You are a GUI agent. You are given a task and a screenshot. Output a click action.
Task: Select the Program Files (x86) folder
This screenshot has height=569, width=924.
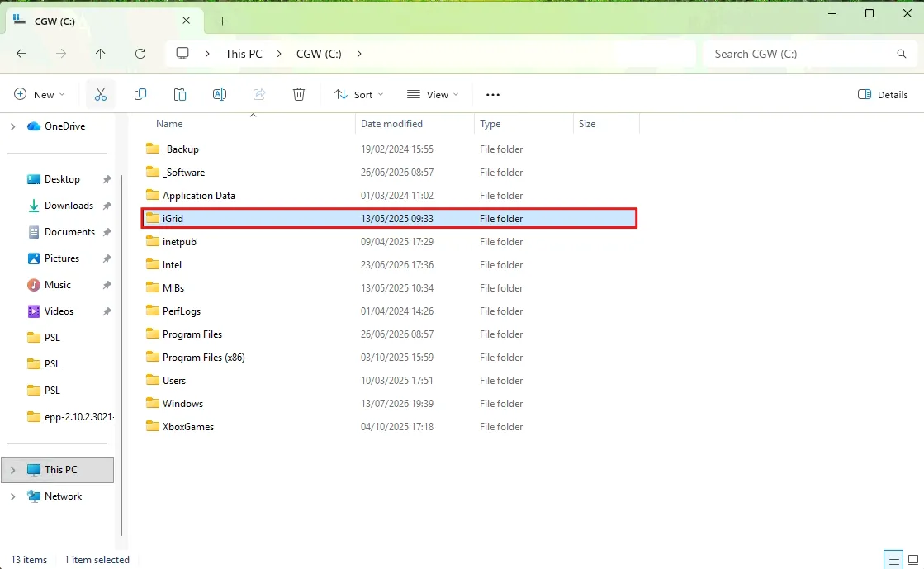coord(390,358)
